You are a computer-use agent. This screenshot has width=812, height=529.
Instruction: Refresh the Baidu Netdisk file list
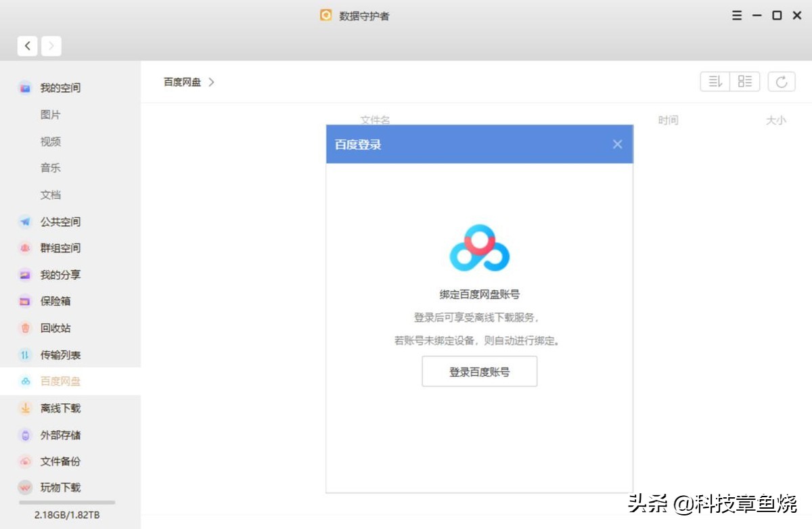pos(782,81)
